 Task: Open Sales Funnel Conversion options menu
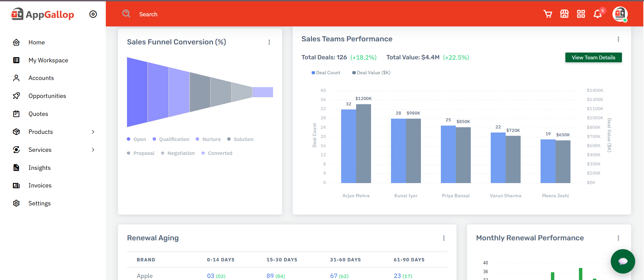coord(269,42)
